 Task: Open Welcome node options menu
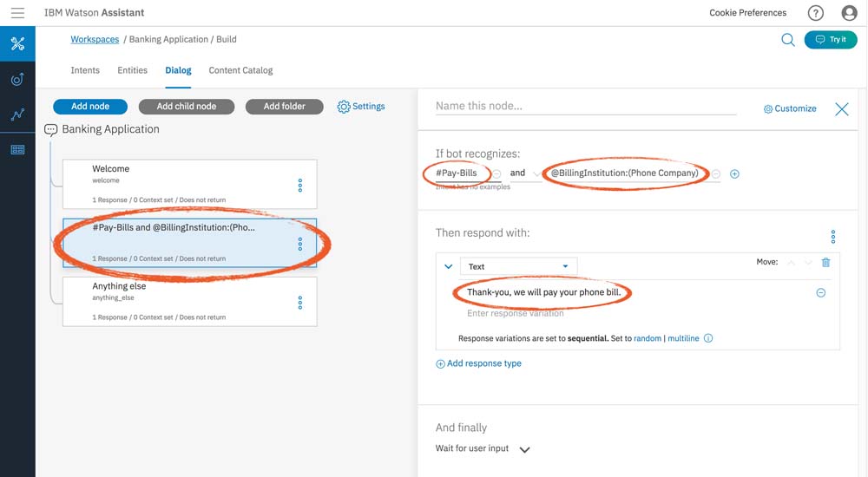[300, 185]
